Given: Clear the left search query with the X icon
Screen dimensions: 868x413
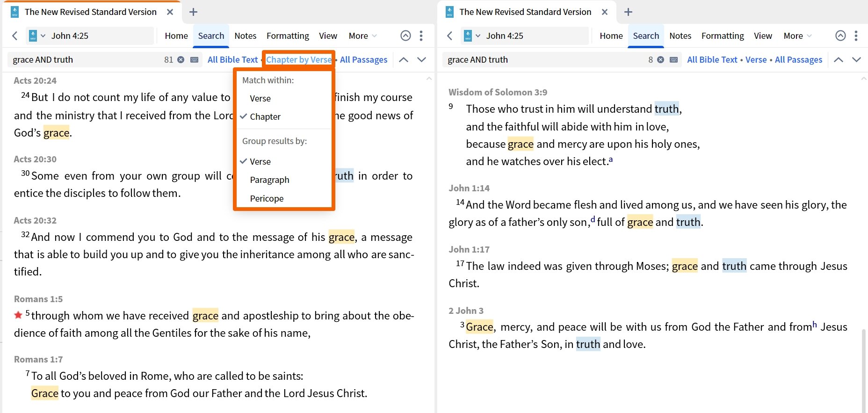Looking at the screenshot, I should pos(181,59).
